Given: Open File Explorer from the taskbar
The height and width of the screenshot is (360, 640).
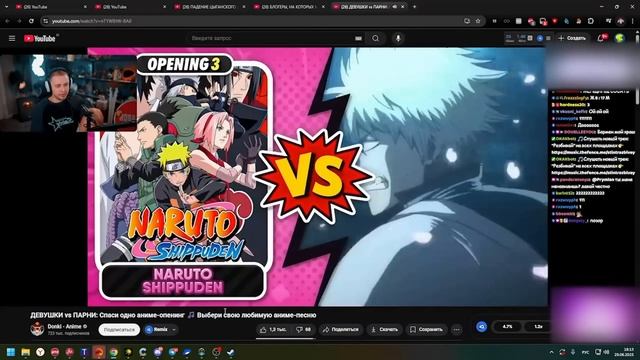Looking at the screenshot, I should click(25, 352).
